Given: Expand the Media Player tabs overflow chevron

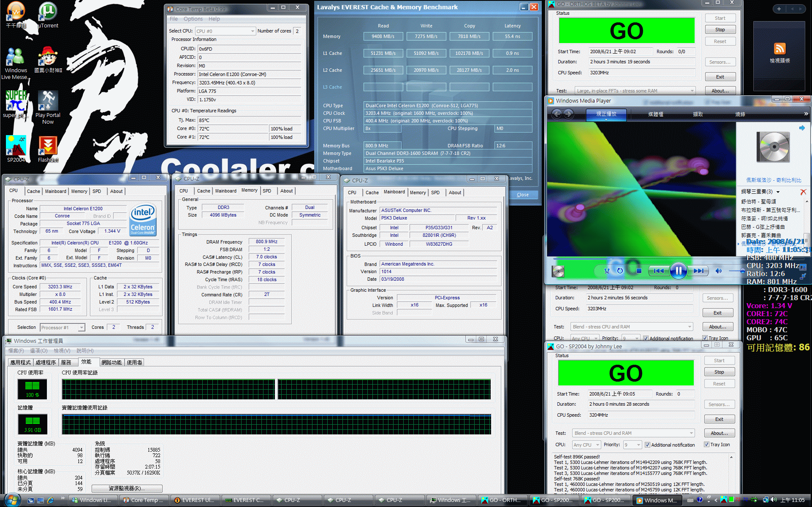Looking at the screenshot, I should [806, 114].
